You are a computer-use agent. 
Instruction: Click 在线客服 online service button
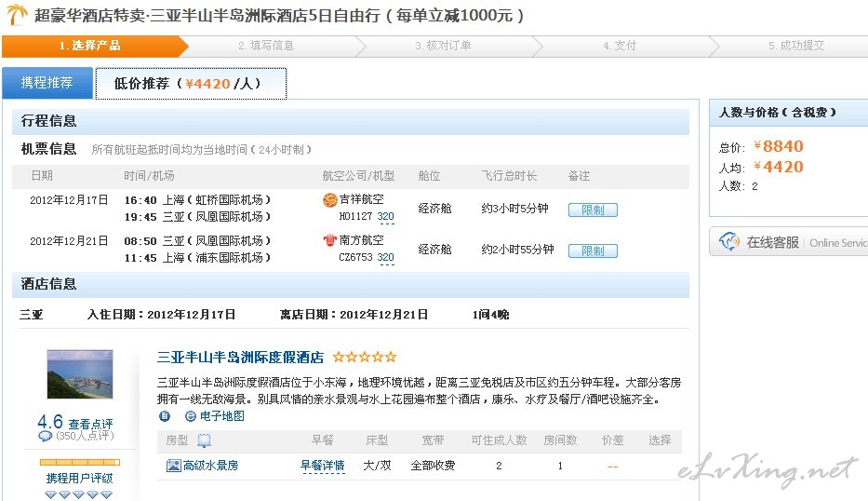click(789, 242)
